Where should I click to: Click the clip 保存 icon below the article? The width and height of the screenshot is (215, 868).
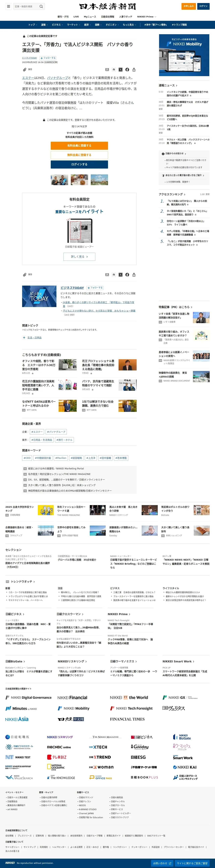tap(25, 275)
